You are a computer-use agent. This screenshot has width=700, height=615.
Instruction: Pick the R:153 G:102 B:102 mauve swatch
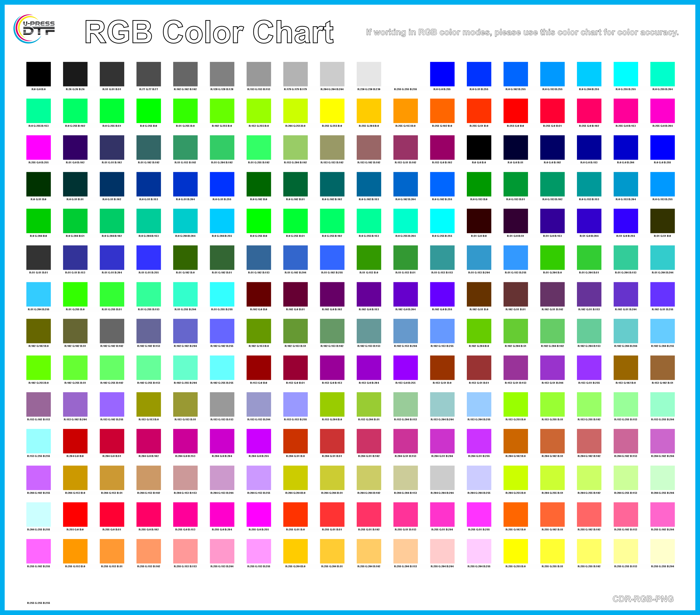tap(369, 148)
